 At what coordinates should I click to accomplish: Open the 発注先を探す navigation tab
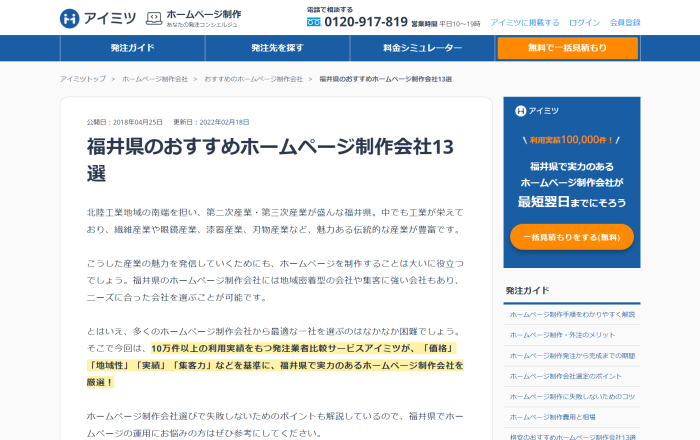[x=277, y=48]
